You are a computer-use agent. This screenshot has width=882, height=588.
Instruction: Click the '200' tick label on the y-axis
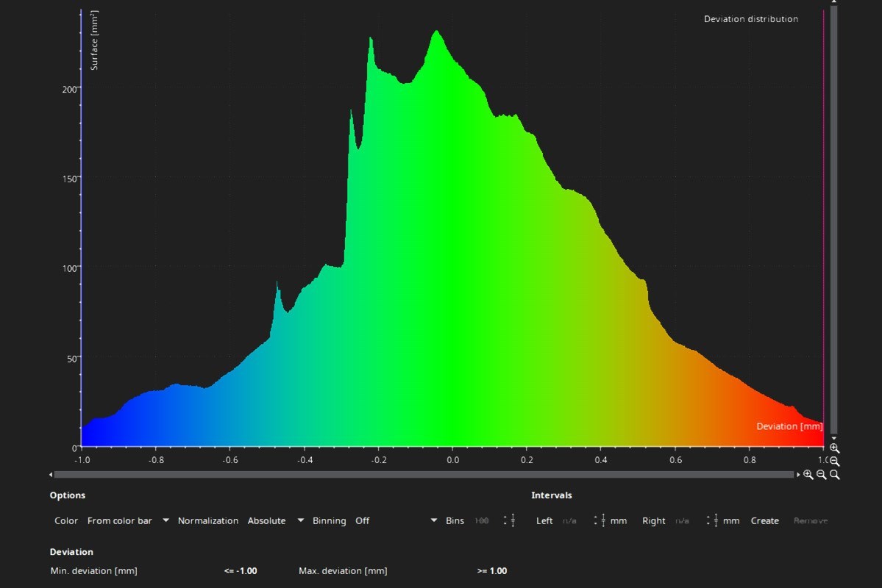tap(69, 89)
